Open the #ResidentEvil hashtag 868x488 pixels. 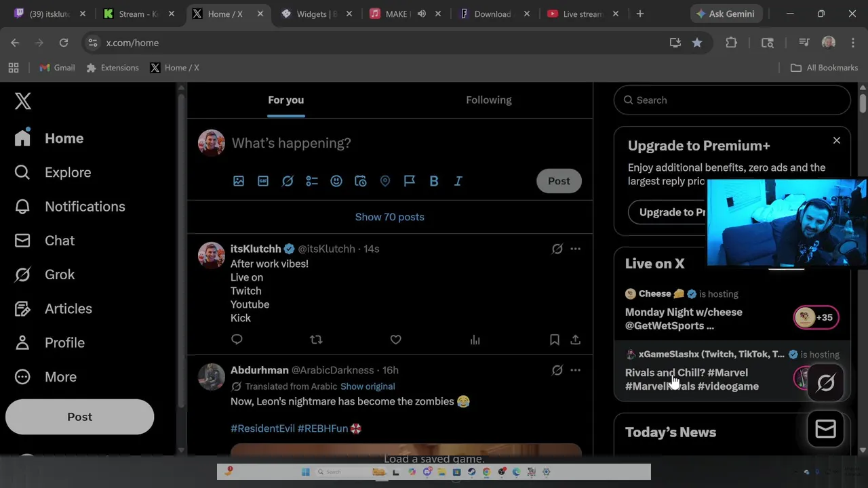[x=262, y=428]
